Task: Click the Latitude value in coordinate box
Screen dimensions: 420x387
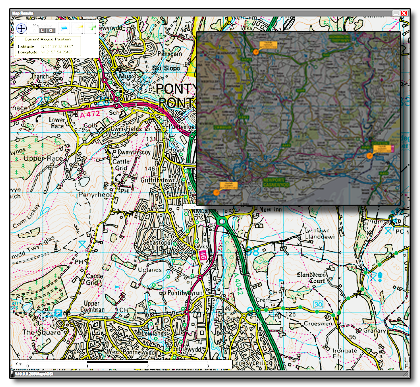Action: (x=56, y=46)
